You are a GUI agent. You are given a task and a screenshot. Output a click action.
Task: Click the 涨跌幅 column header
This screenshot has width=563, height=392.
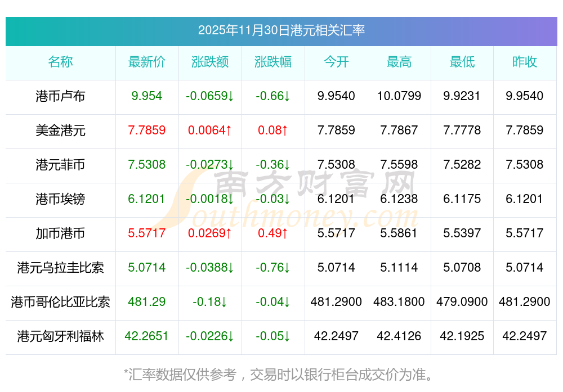pyautogui.click(x=273, y=62)
